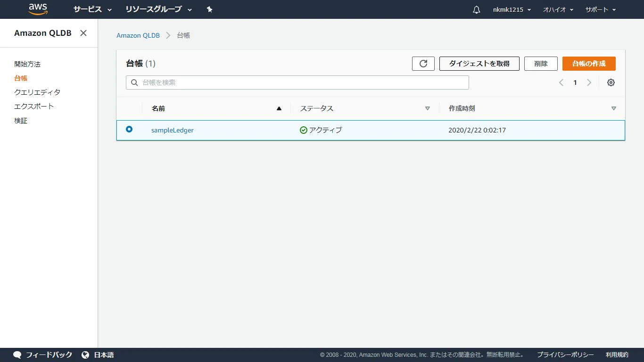The width and height of the screenshot is (644, 362).
Task: Open 利用規約 link in footer
Action: 617,355
